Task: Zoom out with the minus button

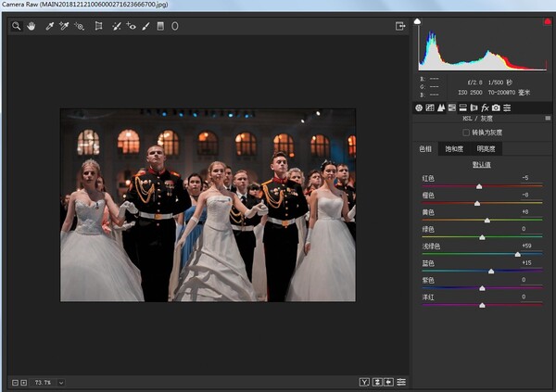Action: coord(15,383)
